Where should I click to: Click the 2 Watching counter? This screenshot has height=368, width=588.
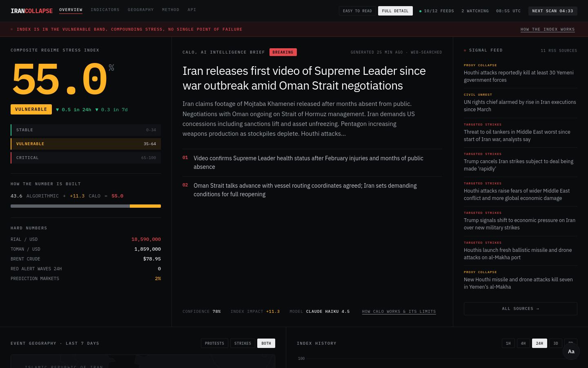click(x=475, y=11)
